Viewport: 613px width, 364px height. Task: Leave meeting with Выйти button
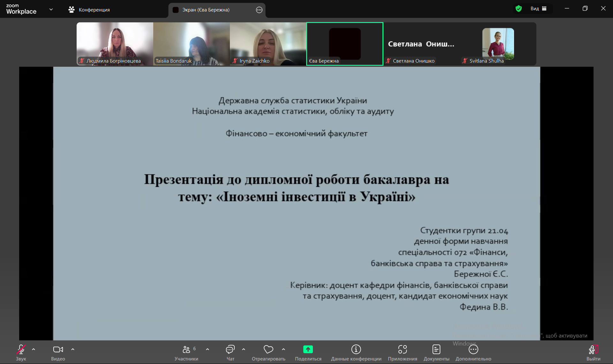point(593,350)
